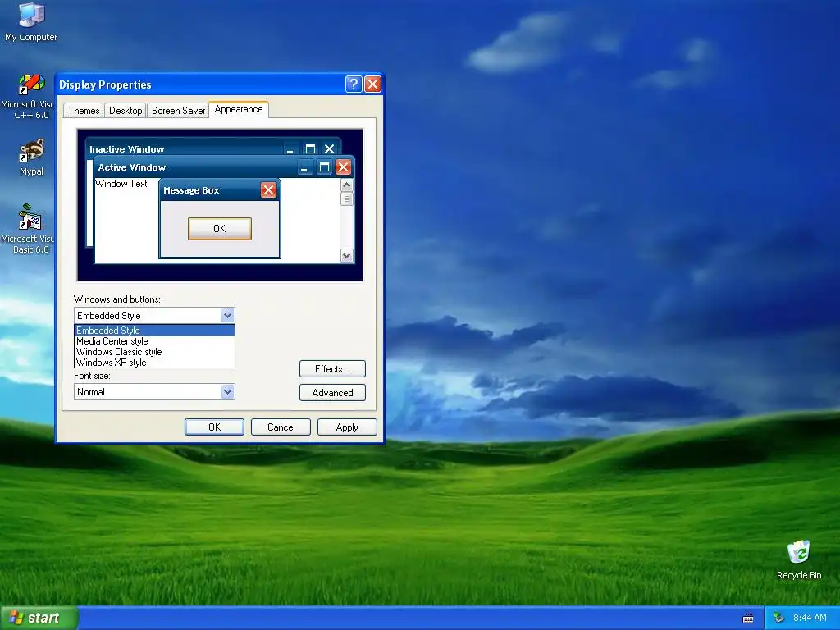840x630 pixels.
Task: Click preview Inactive Window maximize icon
Action: pyautogui.click(x=309, y=149)
